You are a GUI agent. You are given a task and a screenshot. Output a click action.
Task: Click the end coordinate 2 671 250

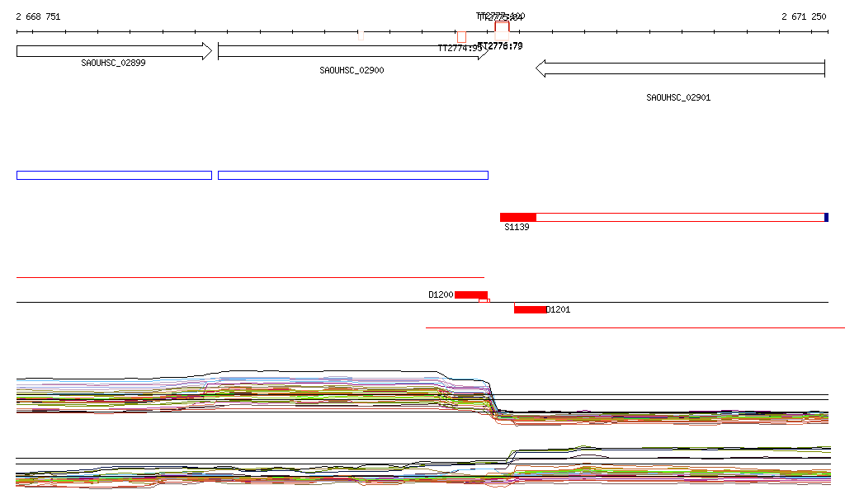click(804, 16)
